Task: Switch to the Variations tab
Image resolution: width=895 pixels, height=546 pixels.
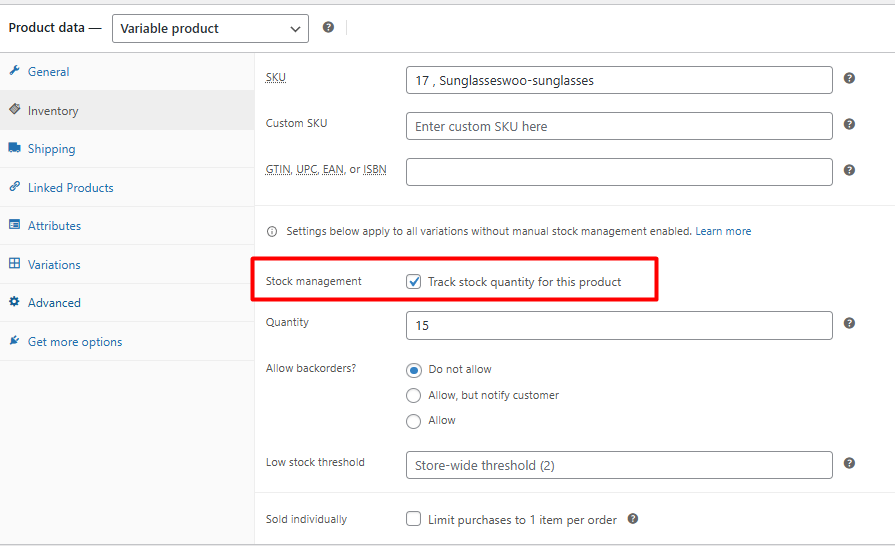Action: pyautogui.click(x=54, y=265)
